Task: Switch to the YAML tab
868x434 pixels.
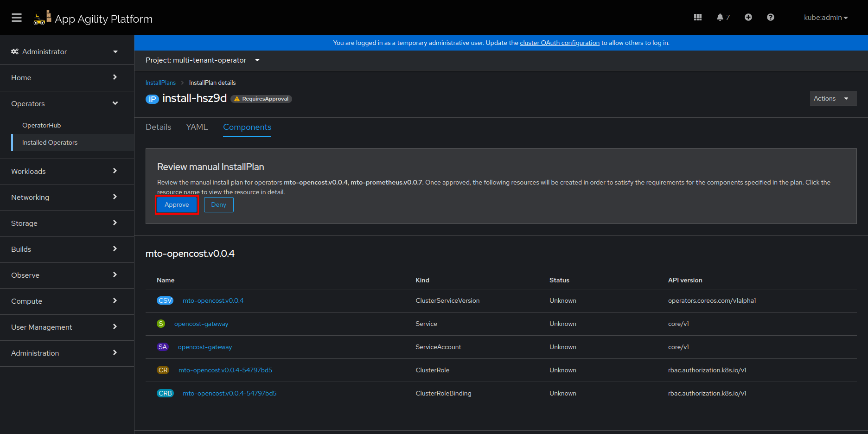Action: (x=197, y=127)
